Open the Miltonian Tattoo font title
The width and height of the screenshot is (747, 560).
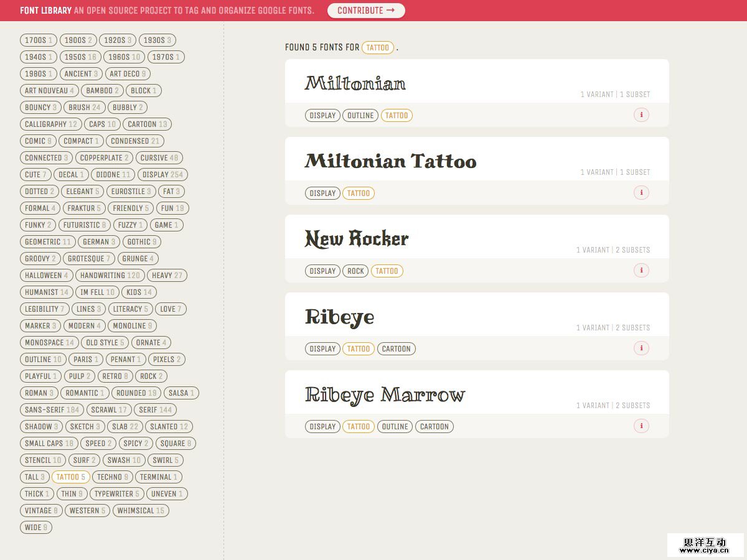pos(390,162)
